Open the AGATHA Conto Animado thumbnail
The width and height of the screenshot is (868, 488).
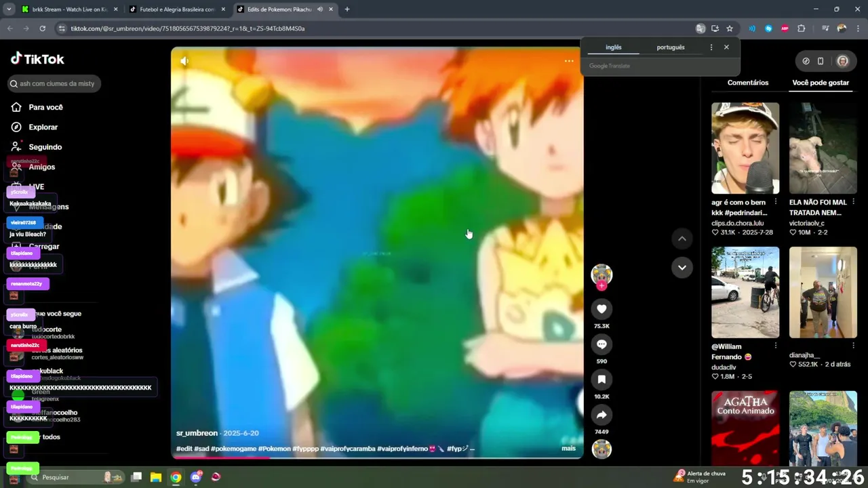tap(745, 428)
